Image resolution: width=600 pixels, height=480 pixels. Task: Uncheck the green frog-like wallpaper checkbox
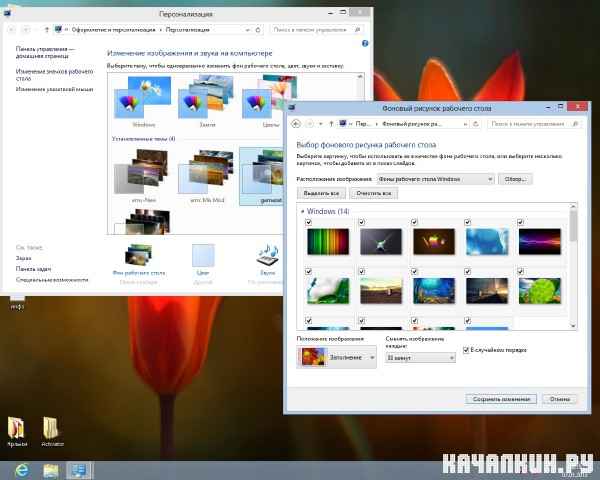(520, 271)
